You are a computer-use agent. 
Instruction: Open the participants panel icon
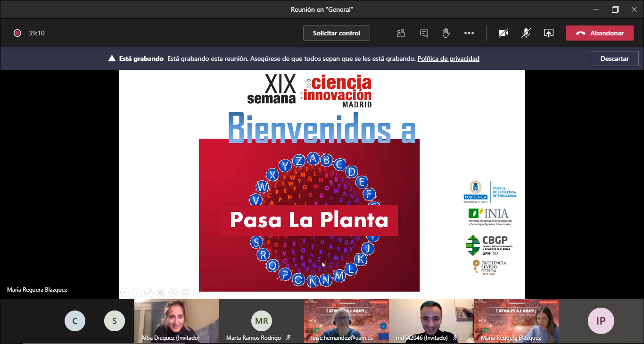(401, 33)
